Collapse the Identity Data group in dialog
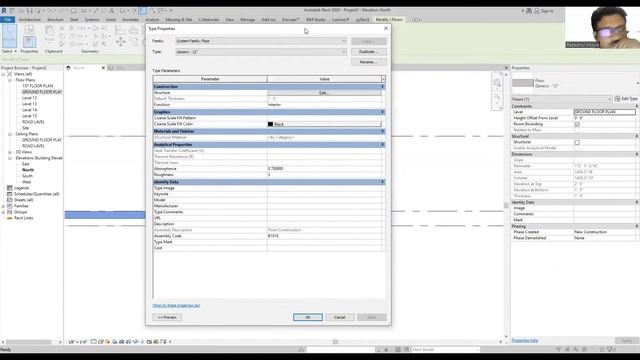The width and height of the screenshot is (640, 360). click(x=382, y=182)
